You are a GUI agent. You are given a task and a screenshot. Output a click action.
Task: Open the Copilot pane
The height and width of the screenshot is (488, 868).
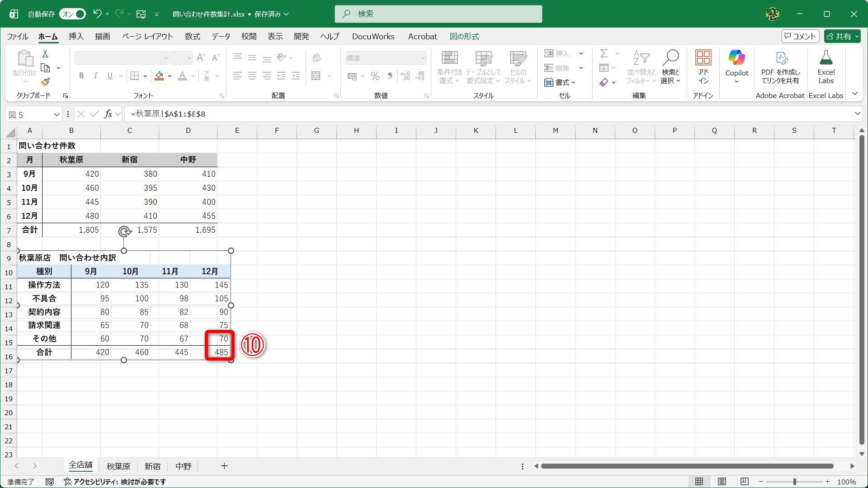coord(736,66)
